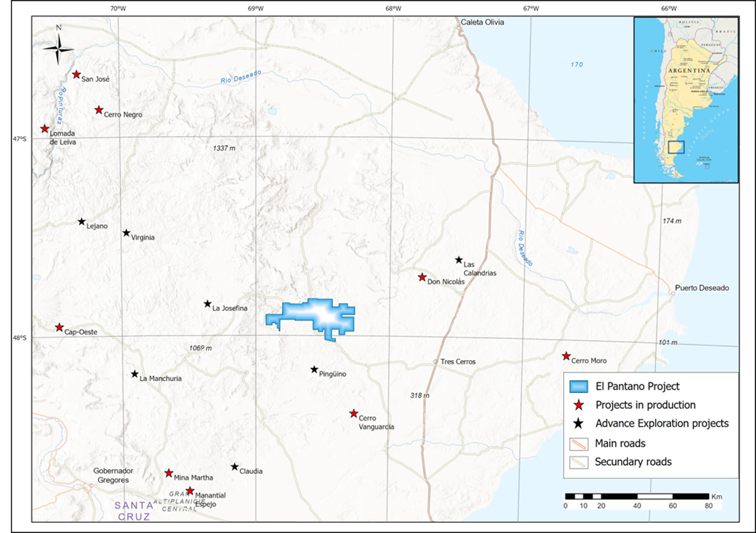Click the Don Nicolás red star
This screenshot has width=756, height=533.
point(422,278)
